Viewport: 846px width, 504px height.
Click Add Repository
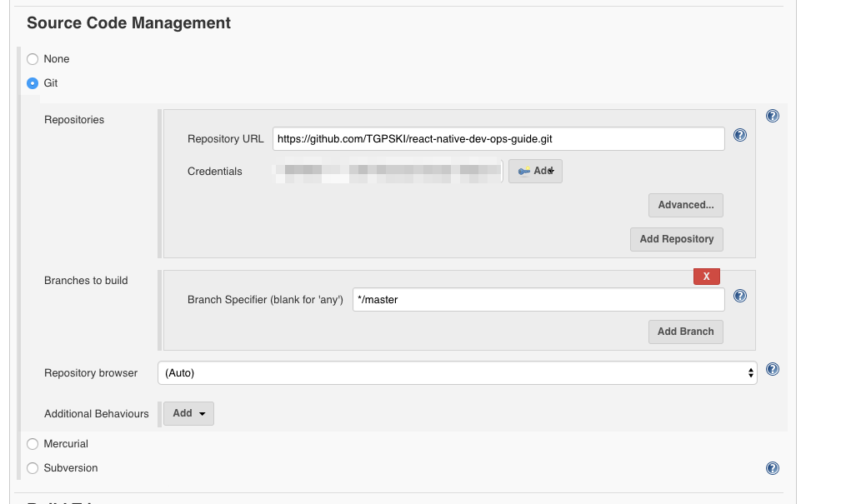click(x=676, y=239)
